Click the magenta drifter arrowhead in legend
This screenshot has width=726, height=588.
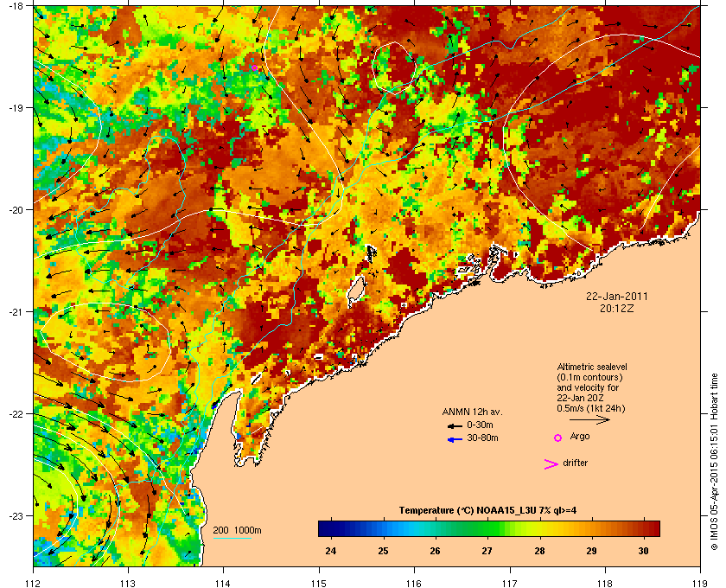click(x=551, y=464)
